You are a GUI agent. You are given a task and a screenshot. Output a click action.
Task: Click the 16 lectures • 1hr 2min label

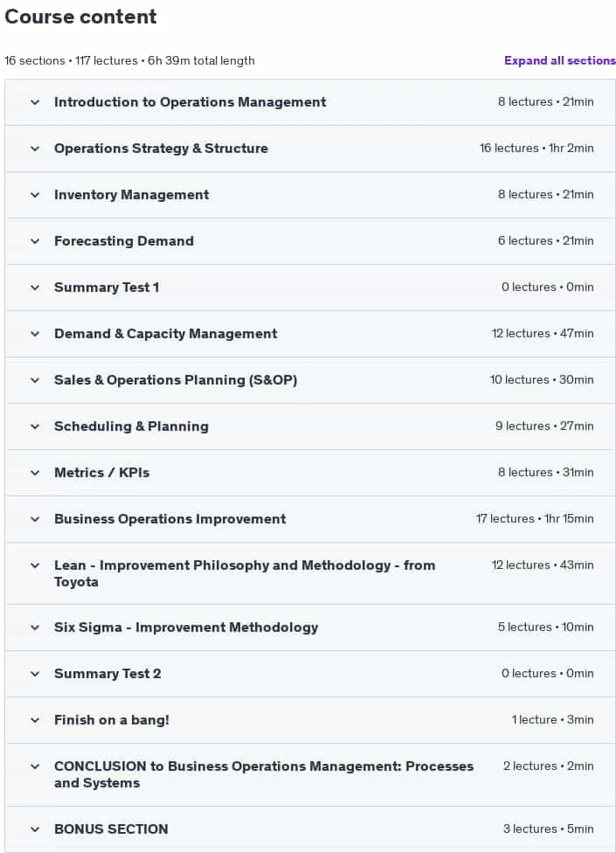536,148
